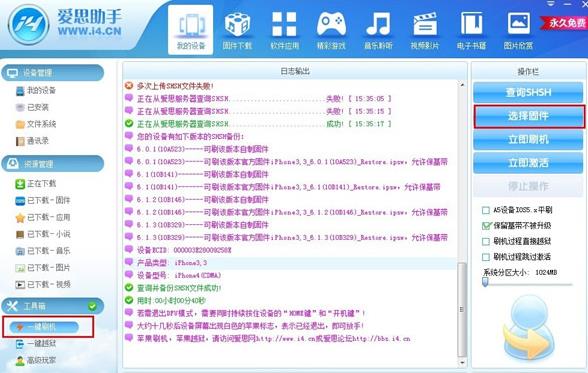Screen dimensions: 588x373
Task: Select 高级玩家 in the toolbox
Action: pos(36,360)
